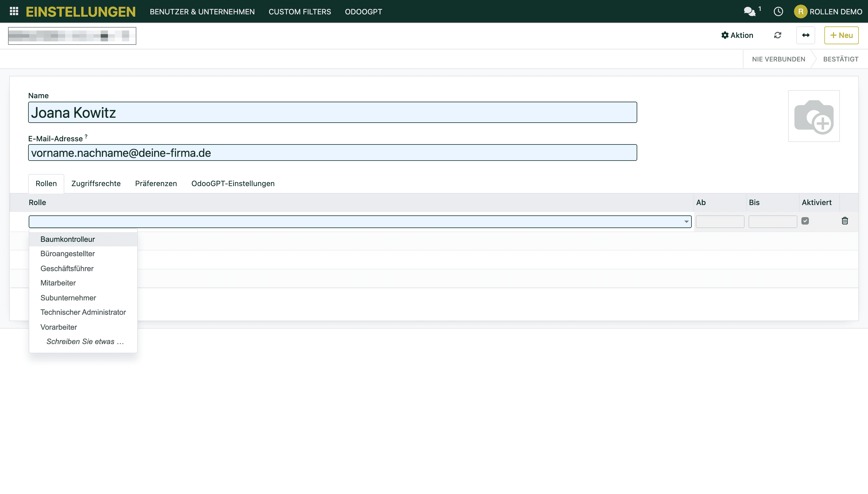Click the blurred breadcrumb box
The image size is (868, 494).
72,36
